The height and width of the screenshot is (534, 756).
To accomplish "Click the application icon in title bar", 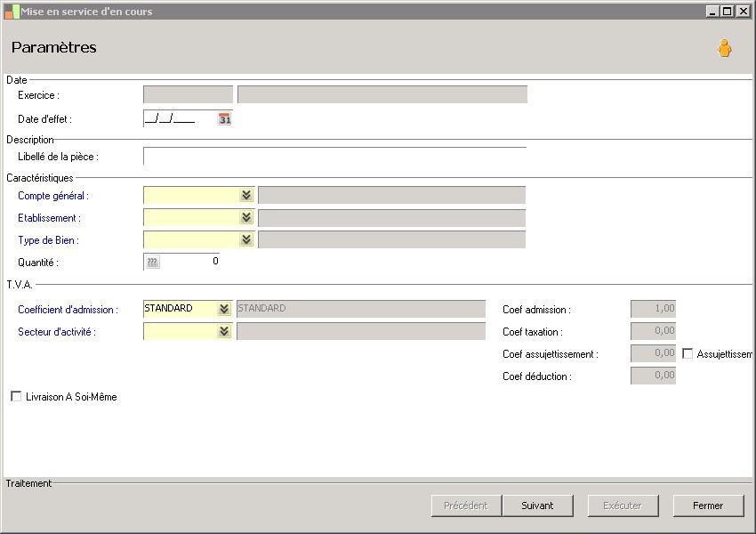I will click(x=12, y=12).
